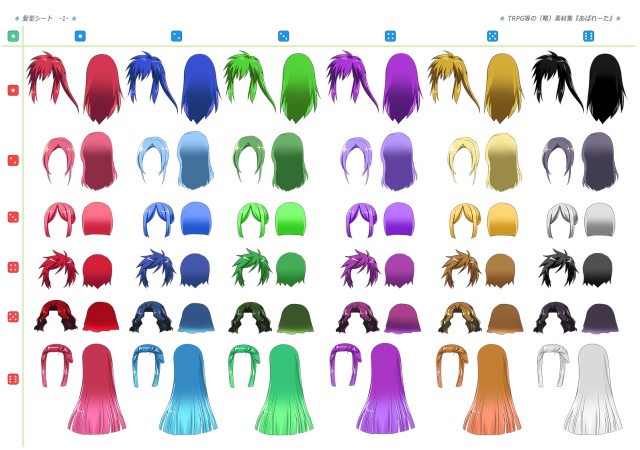Screen dimensions: 640x450
Task: Select the long dark-red back hair in red-die row one
Action: [x=103, y=88]
